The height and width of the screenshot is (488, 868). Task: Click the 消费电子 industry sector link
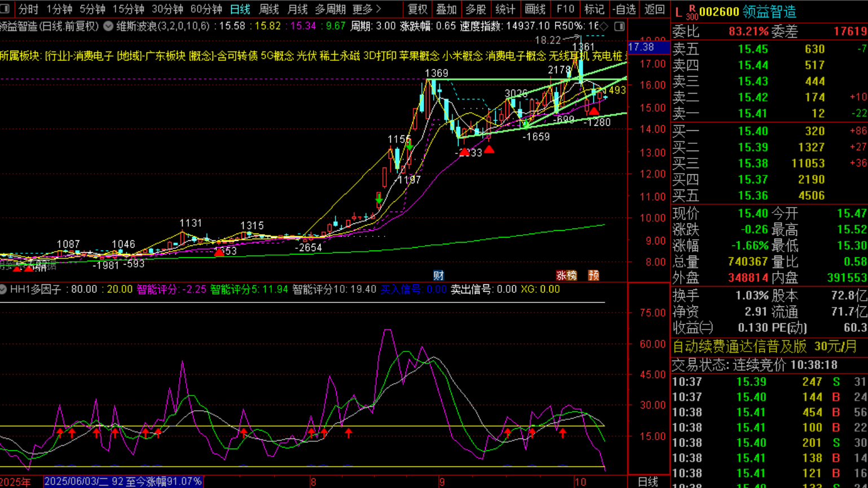click(x=93, y=55)
